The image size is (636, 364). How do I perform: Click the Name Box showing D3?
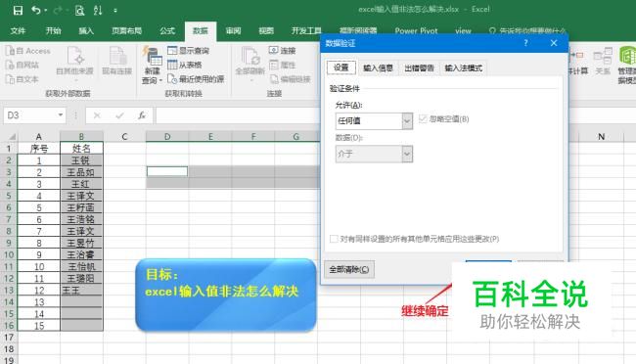point(30,115)
